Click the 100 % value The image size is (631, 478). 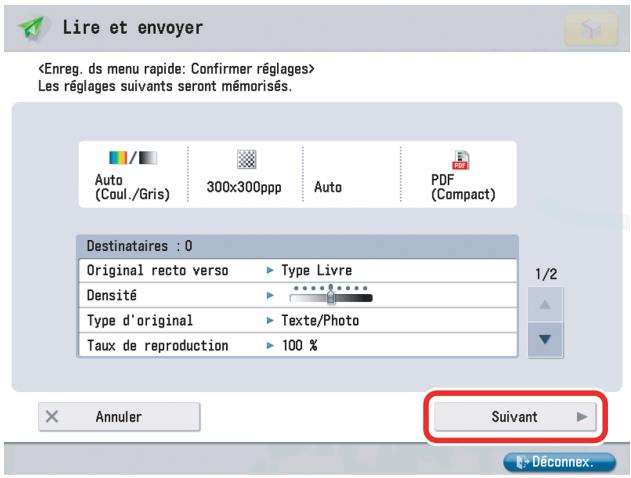coord(299,346)
